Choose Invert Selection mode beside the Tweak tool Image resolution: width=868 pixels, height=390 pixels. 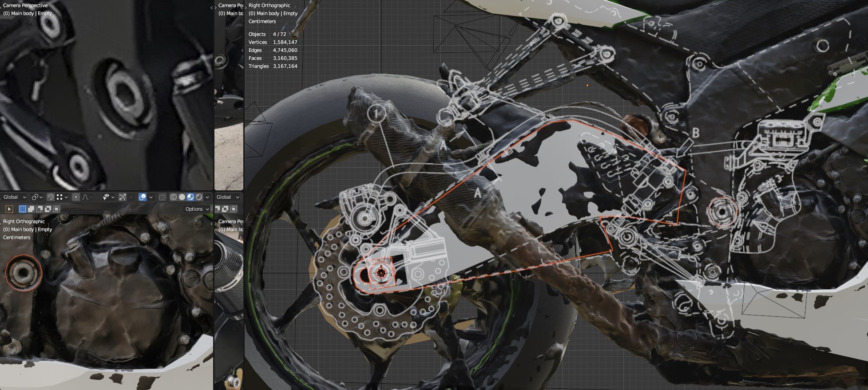pyautogui.click(x=48, y=209)
